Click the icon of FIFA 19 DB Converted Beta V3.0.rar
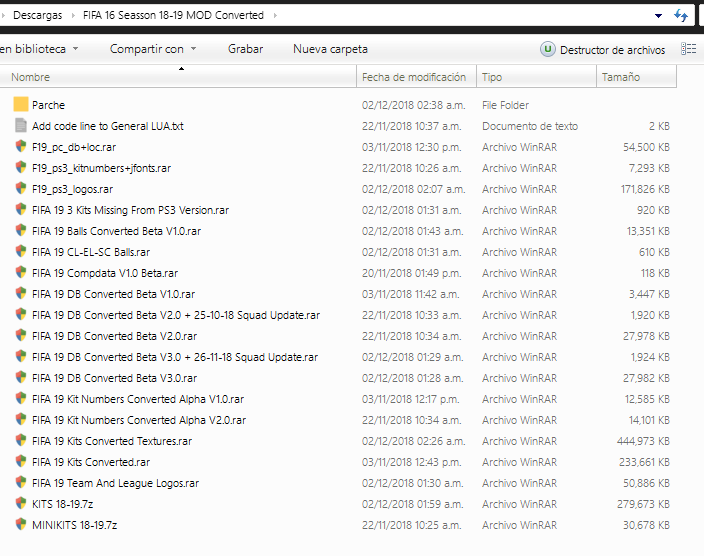Viewport: 704px width, 556px height. coord(21,377)
